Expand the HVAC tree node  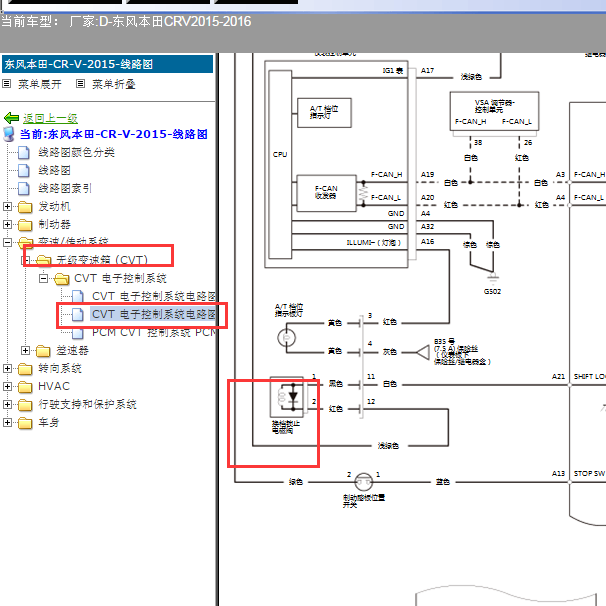point(7,386)
